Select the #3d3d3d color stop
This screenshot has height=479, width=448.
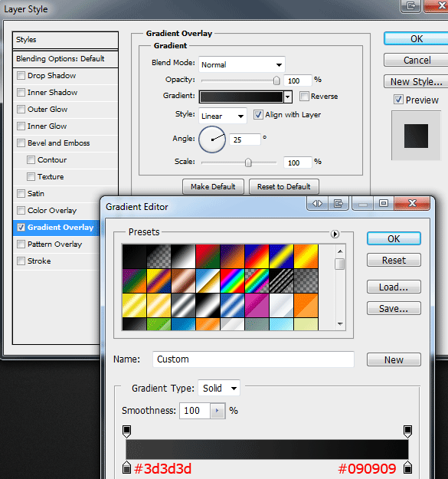(x=126, y=468)
